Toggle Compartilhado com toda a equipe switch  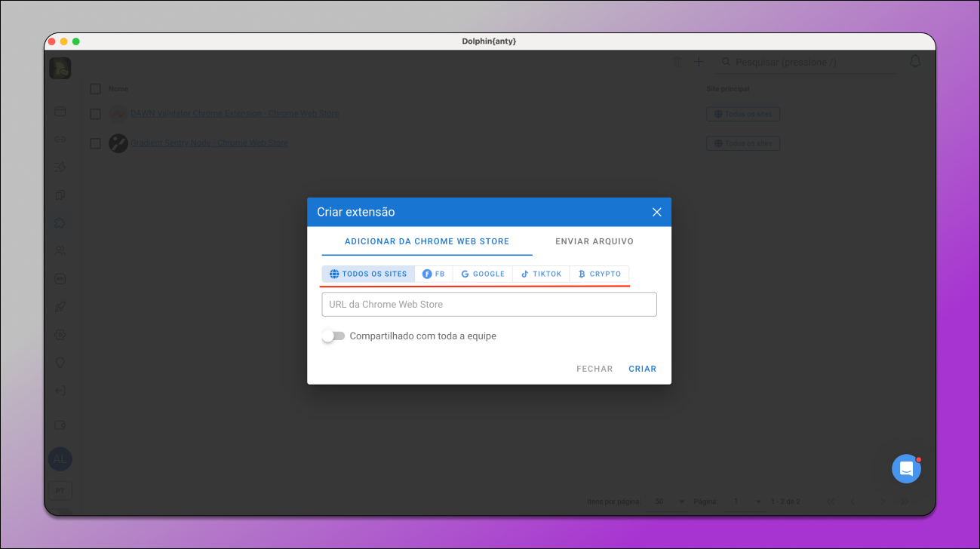[333, 336]
